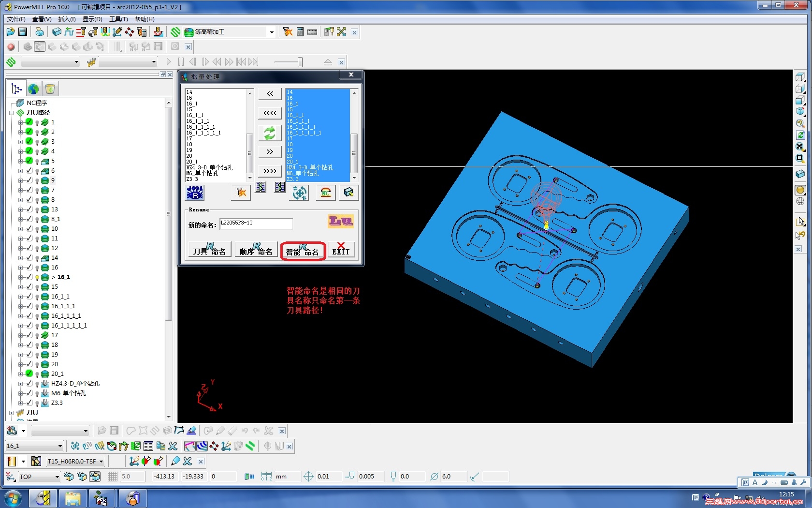Click the play simulation button
Image resolution: width=812 pixels, height=508 pixels.
pos(168,62)
